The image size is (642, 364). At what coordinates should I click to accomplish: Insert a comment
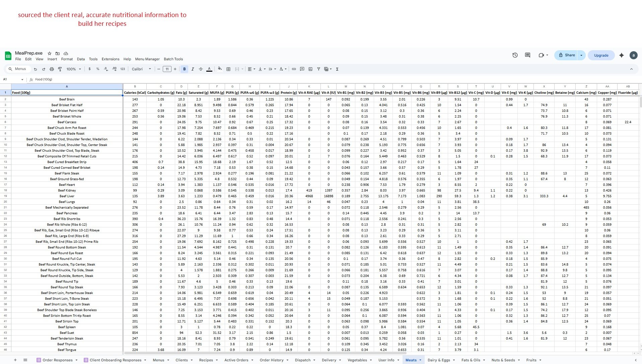click(302, 69)
